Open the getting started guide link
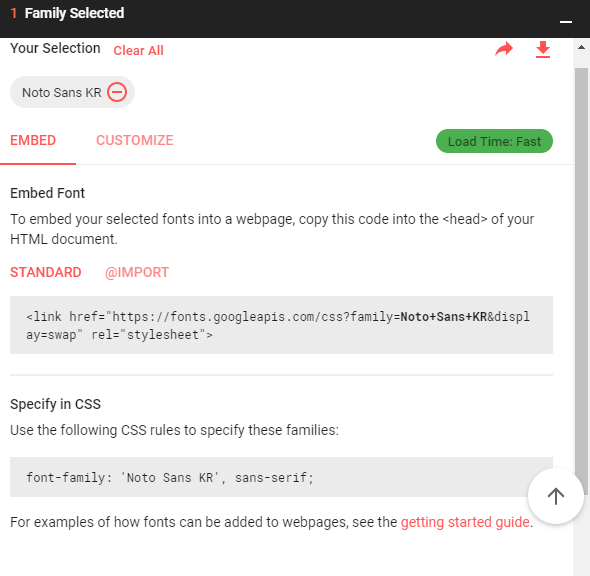Viewport: 590px width, 576px height. click(465, 522)
